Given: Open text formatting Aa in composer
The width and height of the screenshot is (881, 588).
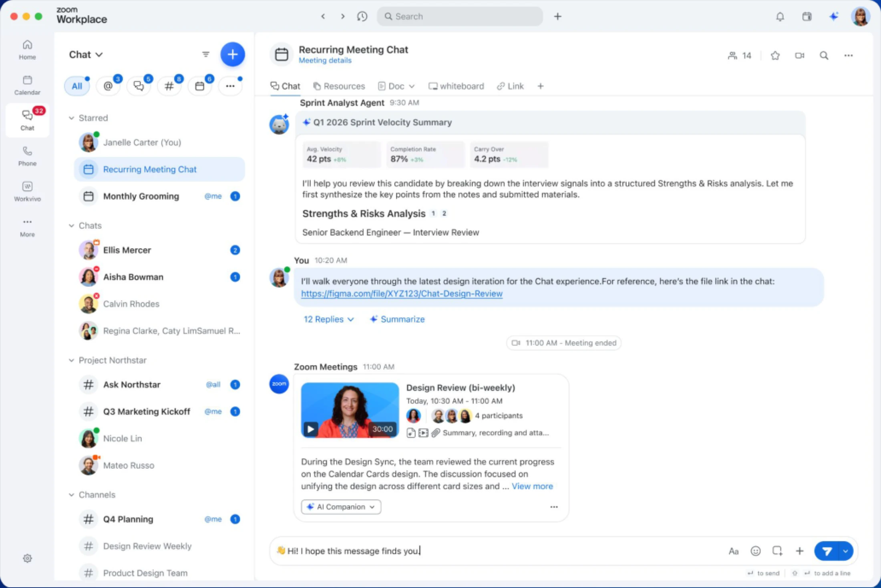Looking at the screenshot, I should point(733,551).
